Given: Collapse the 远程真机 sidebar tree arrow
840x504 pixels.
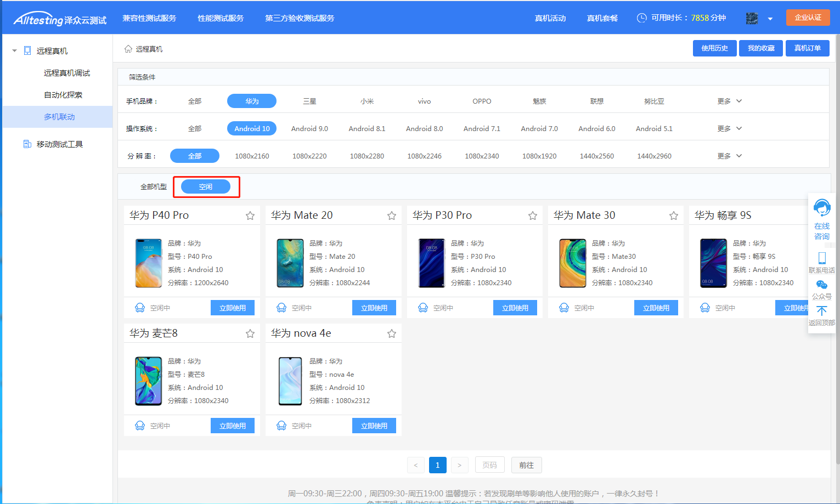Looking at the screenshot, I should click(x=14, y=50).
